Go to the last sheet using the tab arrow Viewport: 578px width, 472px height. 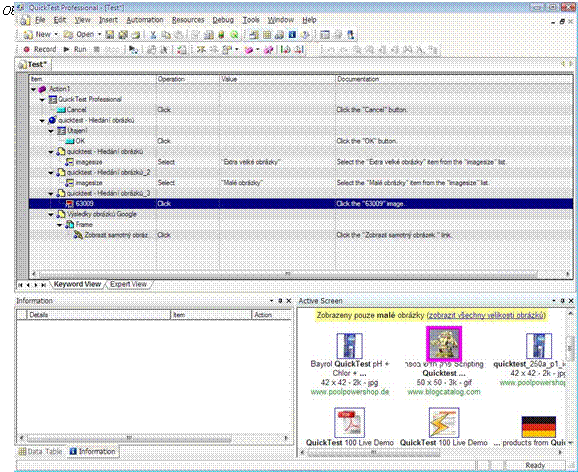coord(43,285)
